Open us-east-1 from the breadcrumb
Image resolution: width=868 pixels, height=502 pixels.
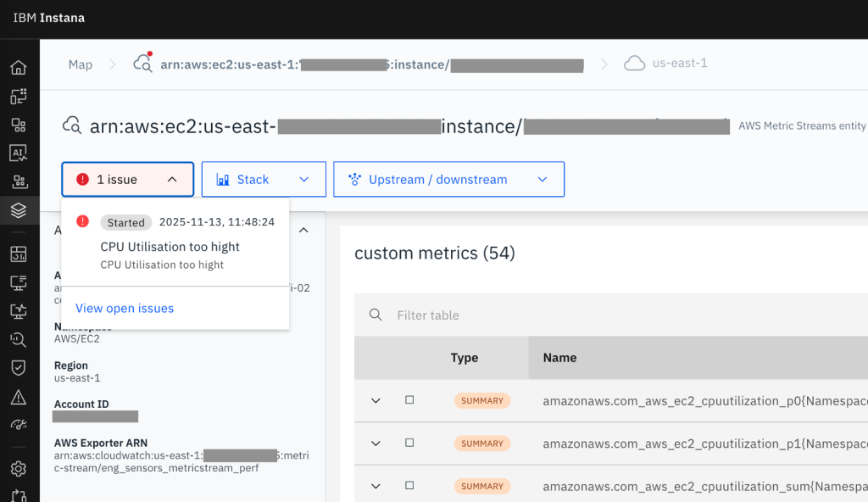(676, 63)
